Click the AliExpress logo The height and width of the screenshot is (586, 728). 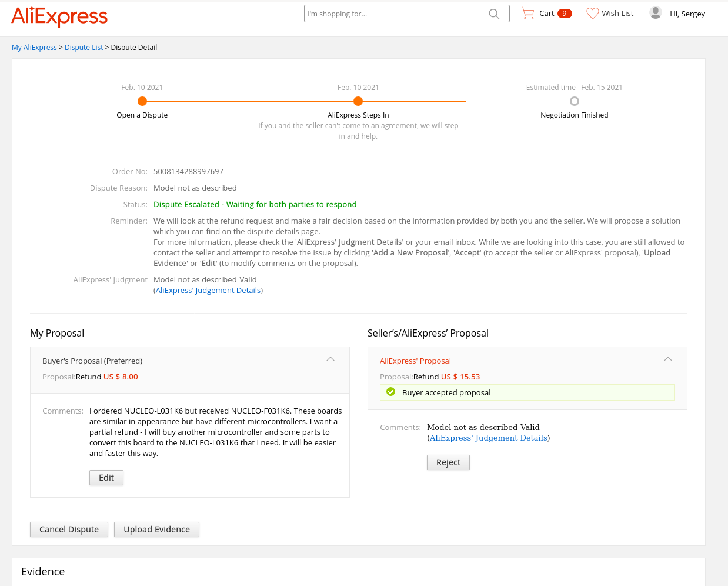pyautogui.click(x=59, y=16)
